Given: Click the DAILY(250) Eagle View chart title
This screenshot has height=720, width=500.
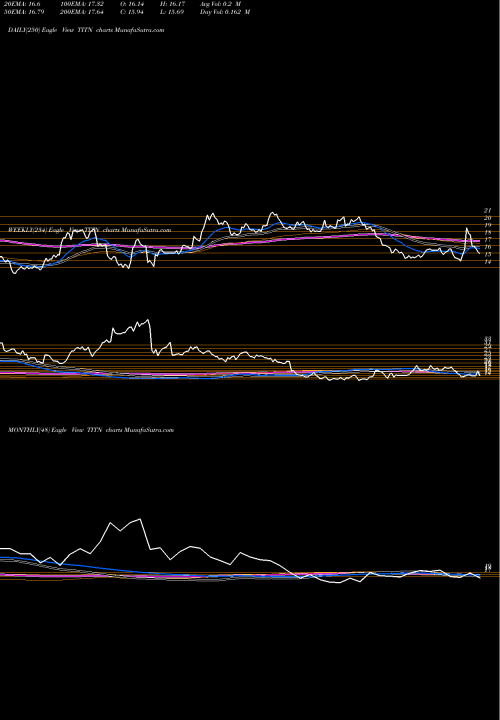Looking at the screenshot, I should pyautogui.click(x=86, y=30).
